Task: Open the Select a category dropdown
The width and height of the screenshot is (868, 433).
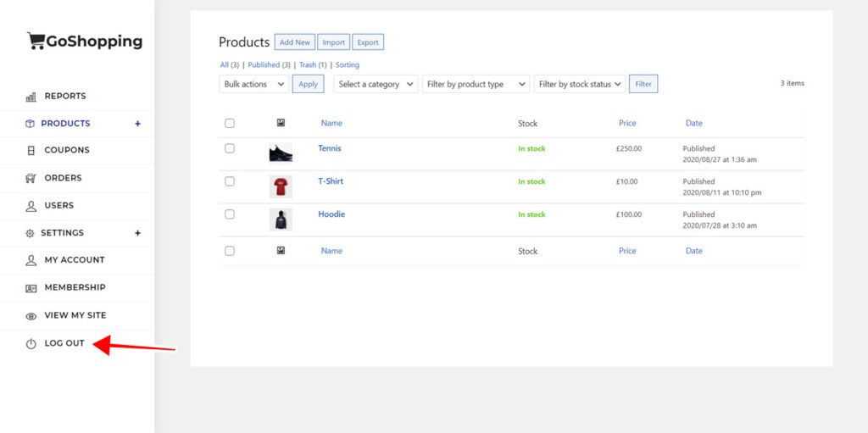Action: click(376, 84)
